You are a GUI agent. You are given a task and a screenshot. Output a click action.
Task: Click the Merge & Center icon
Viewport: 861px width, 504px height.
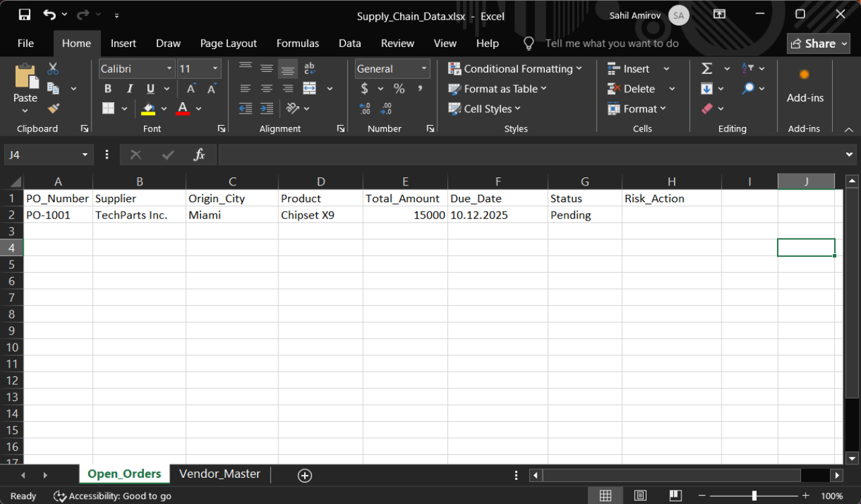309,89
